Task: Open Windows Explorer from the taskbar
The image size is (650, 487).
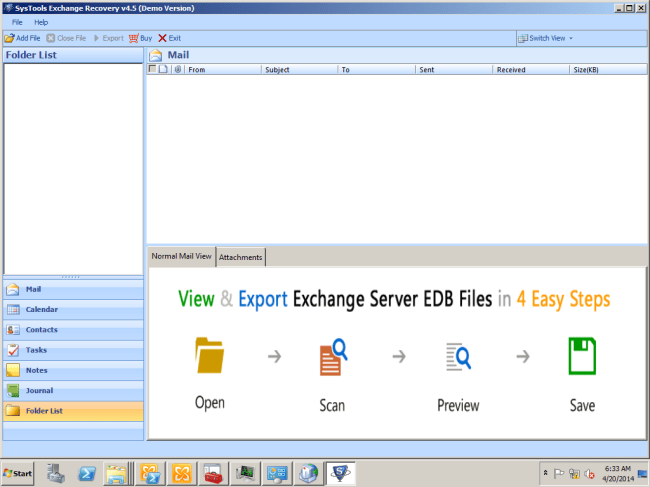Action: click(x=116, y=474)
